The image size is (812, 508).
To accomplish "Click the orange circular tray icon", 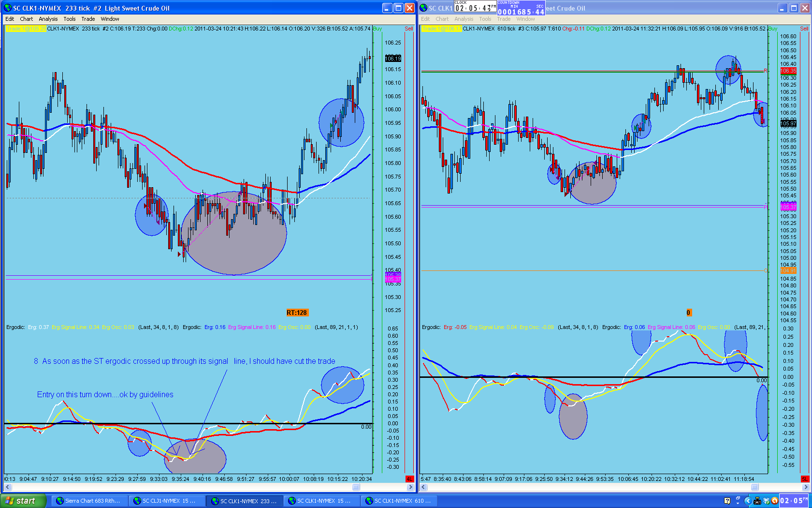I will pos(774,501).
